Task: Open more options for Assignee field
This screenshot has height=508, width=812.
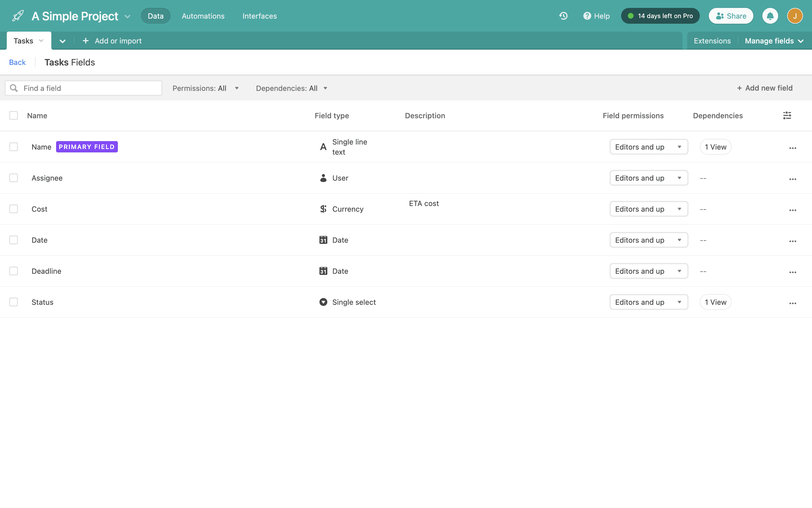Action: click(x=793, y=179)
